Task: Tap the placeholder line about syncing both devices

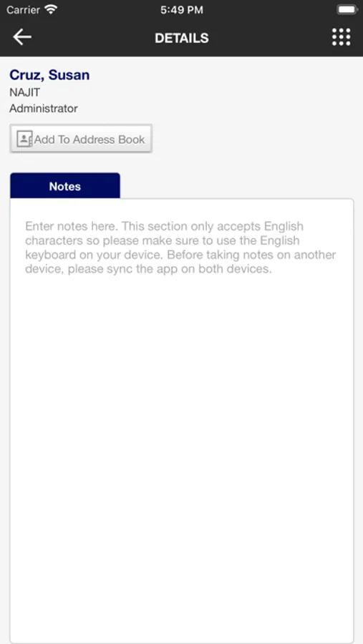Action: pyautogui.click(x=148, y=270)
